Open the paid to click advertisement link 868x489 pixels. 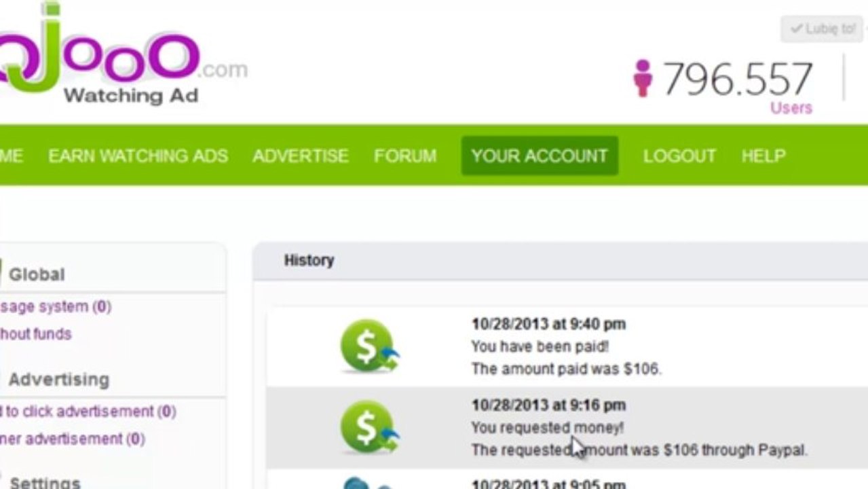click(x=88, y=412)
